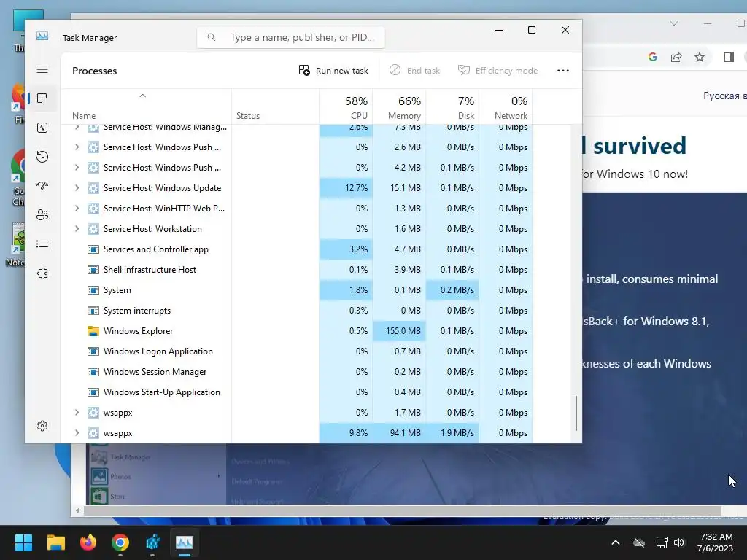Open the App history sidebar icon

click(42, 157)
